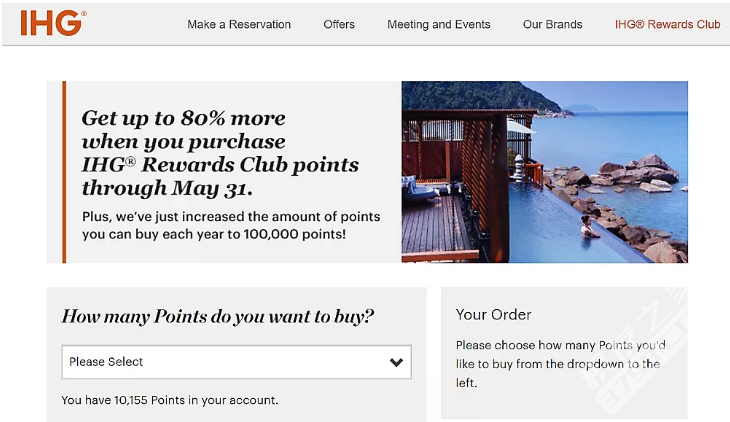Screen dimensions: 730x422
Task: Click the '100,000 points' promo sentence
Action: click(231, 225)
